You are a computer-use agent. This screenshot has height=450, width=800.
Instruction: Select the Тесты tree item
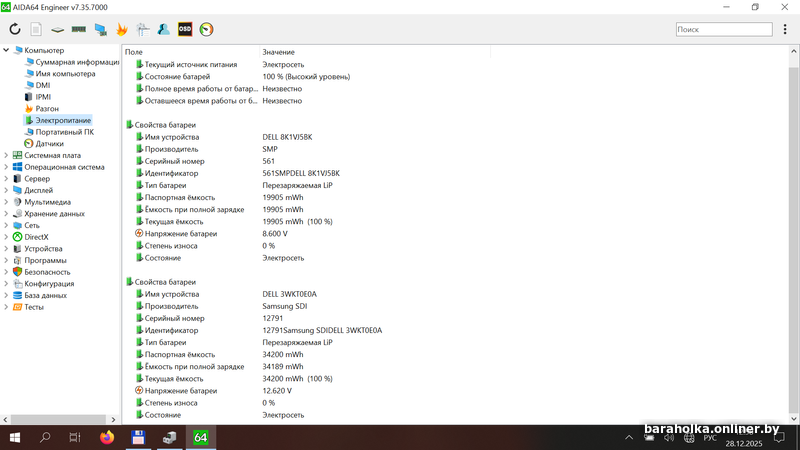point(34,307)
